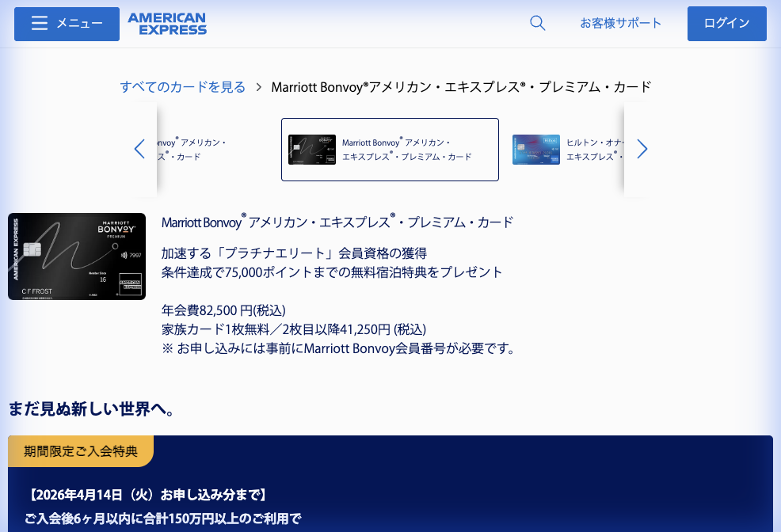
Task: Open the site search with the magnifier icon
Action: coord(537,23)
